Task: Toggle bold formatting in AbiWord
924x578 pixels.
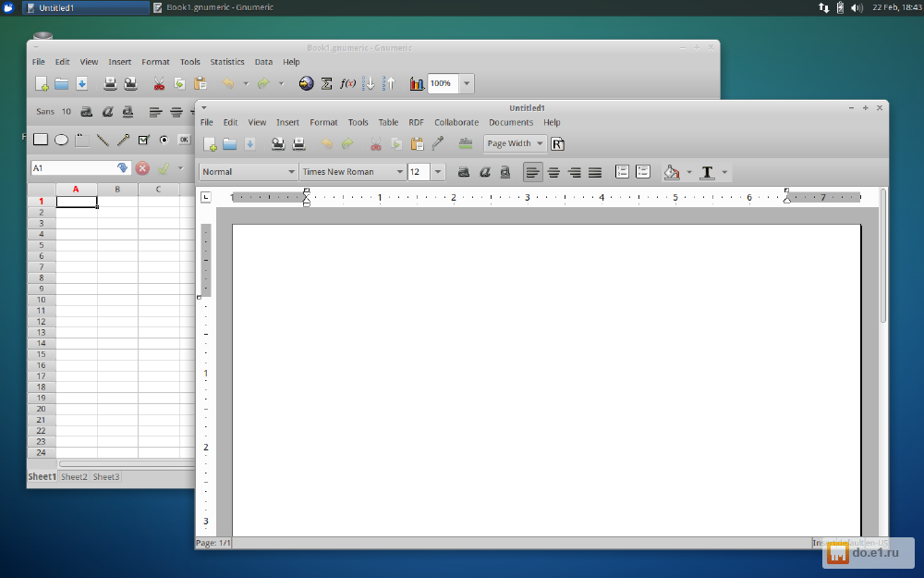Action: tap(464, 172)
